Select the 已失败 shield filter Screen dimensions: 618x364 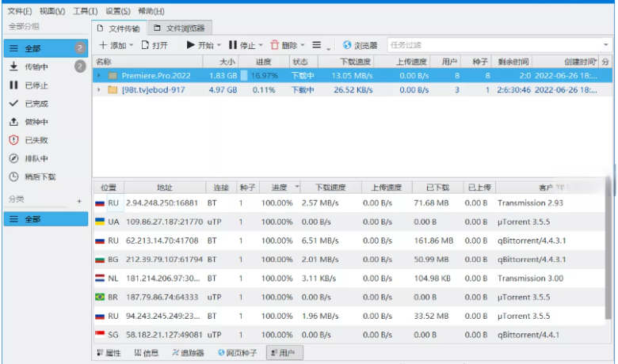(46, 140)
